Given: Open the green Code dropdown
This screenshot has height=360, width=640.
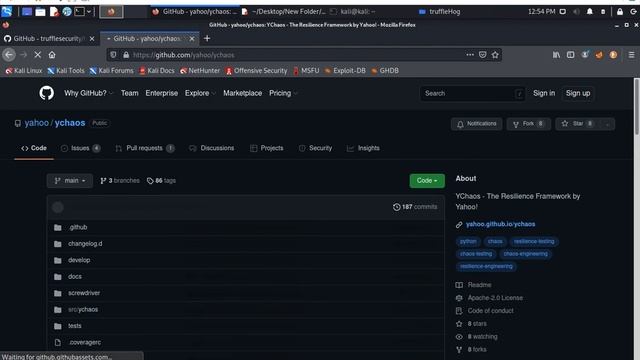Looking at the screenshot, I should point(427,180).
